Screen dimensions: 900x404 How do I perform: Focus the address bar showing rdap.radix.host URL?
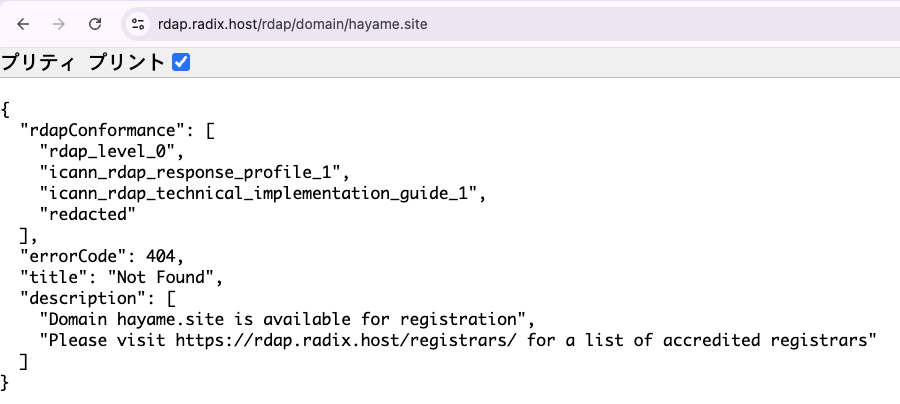tap(511, 24)
